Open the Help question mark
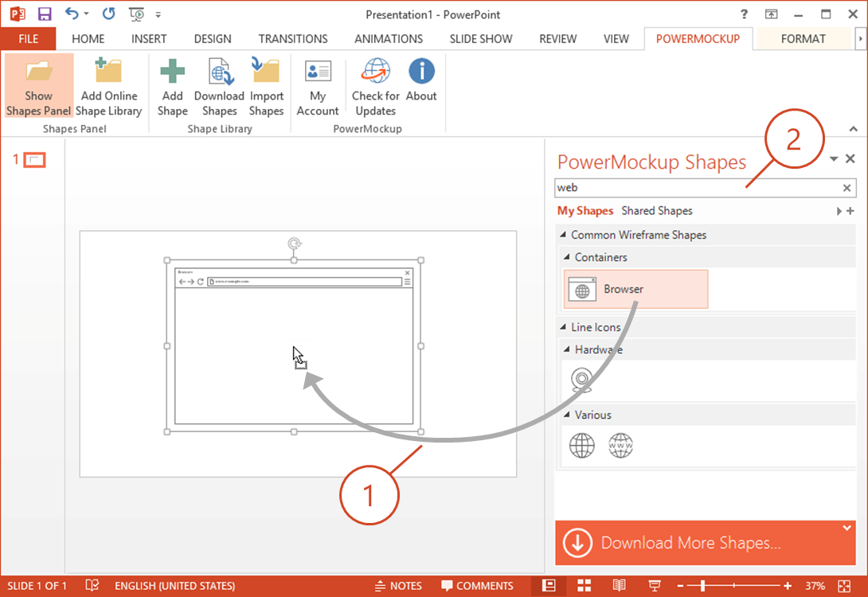Image resolution: width=868 pixels, height=597 pixels. (x=744, y=14)
